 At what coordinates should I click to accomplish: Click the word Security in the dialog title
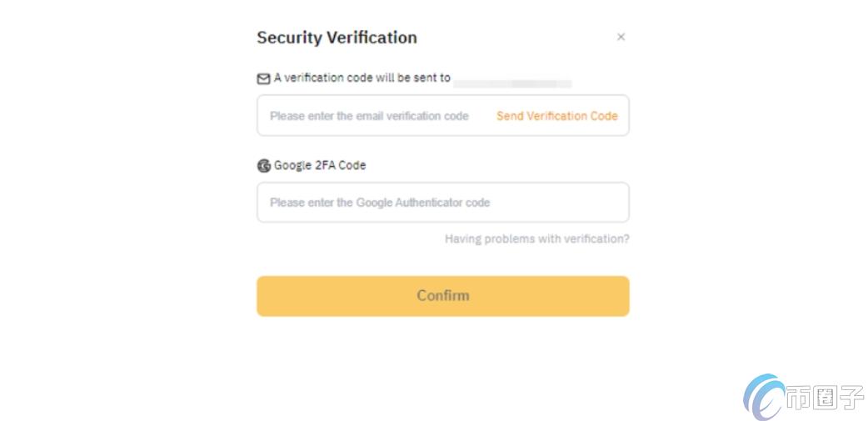pyautogui.click(x=289, y=38)
